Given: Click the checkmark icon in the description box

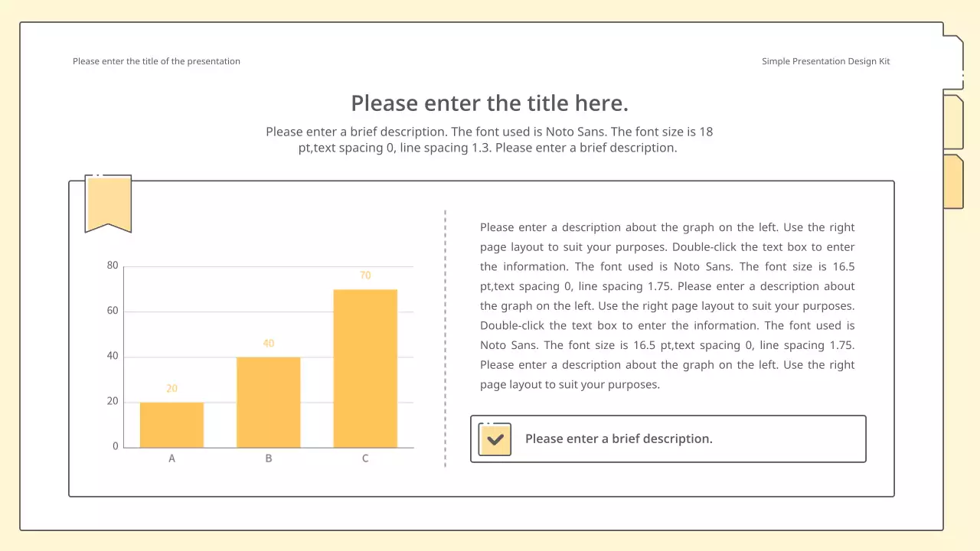Looking at the screenshot, I should (x=495, y=439).
